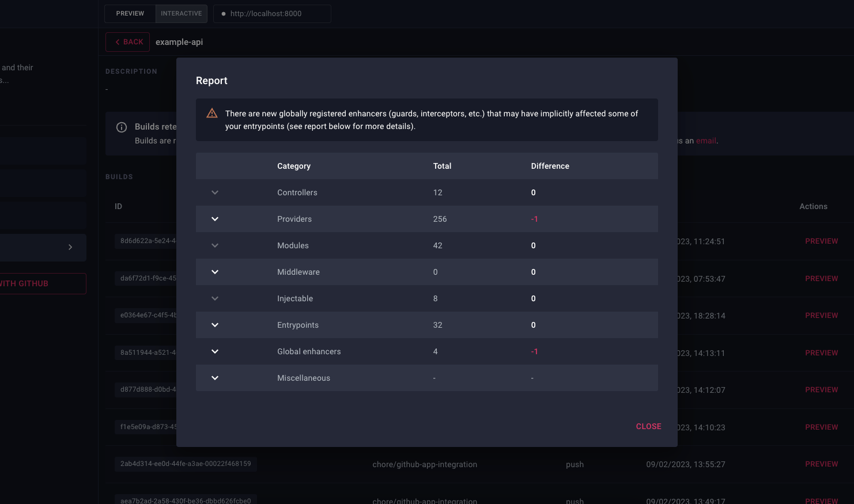Expand the Global enhancers row chevron

coord(215,351)
